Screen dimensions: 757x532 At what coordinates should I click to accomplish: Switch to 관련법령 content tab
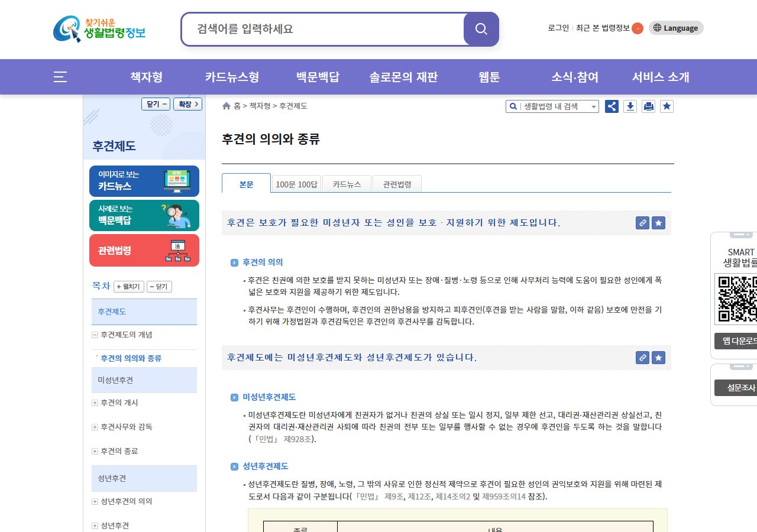(x=397, y=184)
